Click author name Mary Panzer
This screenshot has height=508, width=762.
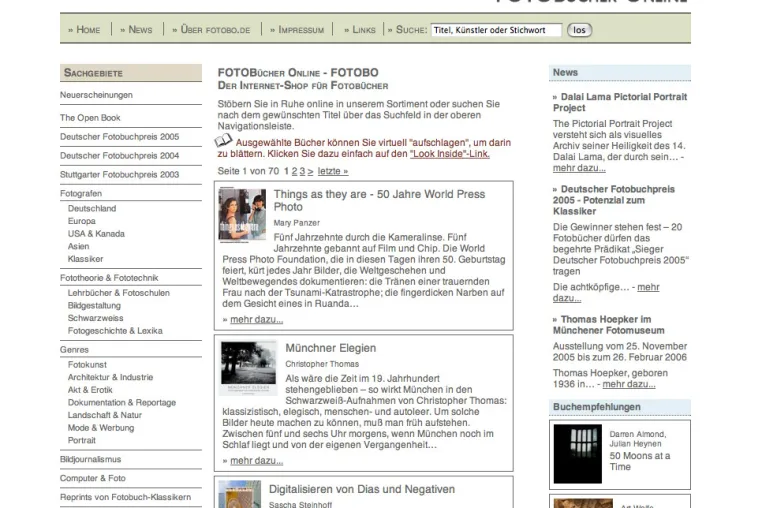296,223
